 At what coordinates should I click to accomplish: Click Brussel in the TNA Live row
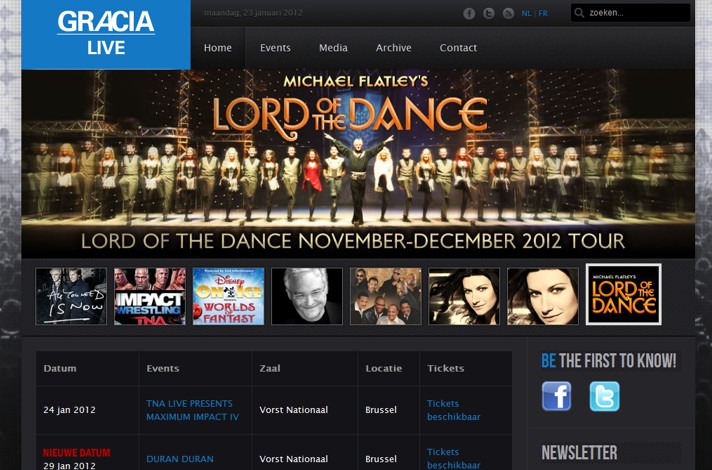click(x=381, y=410)
